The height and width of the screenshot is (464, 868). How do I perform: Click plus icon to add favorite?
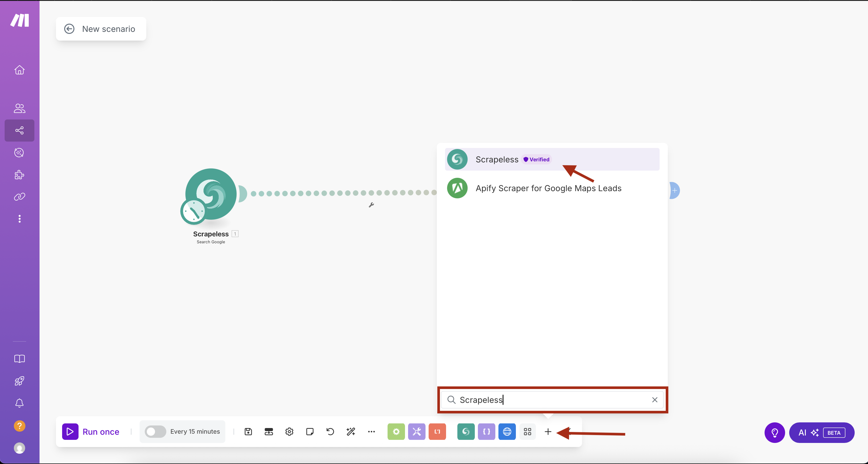[548, 432]
